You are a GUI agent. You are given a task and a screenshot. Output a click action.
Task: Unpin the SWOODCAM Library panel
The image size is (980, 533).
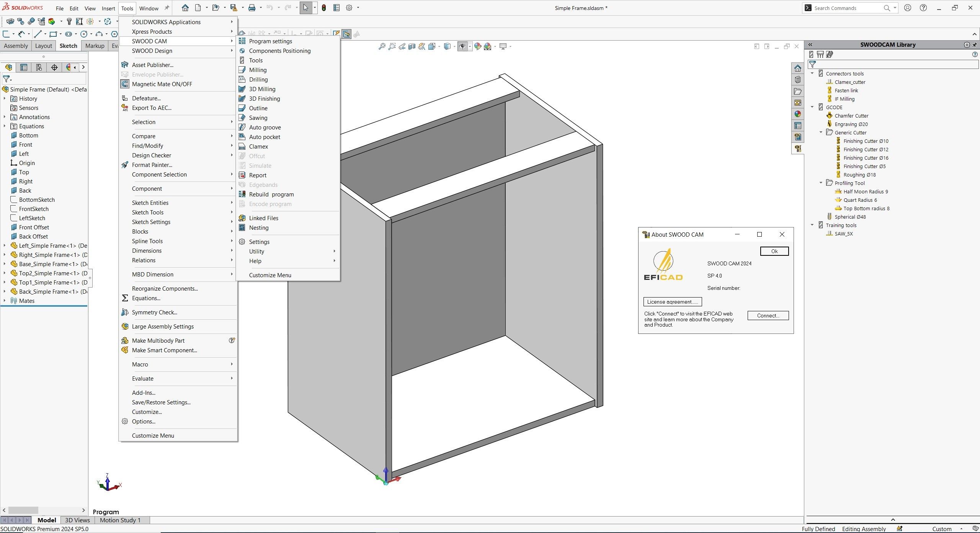coord(974,44)
